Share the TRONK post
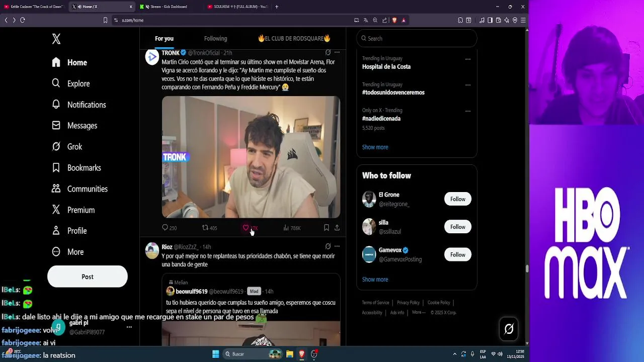Screen dimensions: 644x362 (337, 228)
